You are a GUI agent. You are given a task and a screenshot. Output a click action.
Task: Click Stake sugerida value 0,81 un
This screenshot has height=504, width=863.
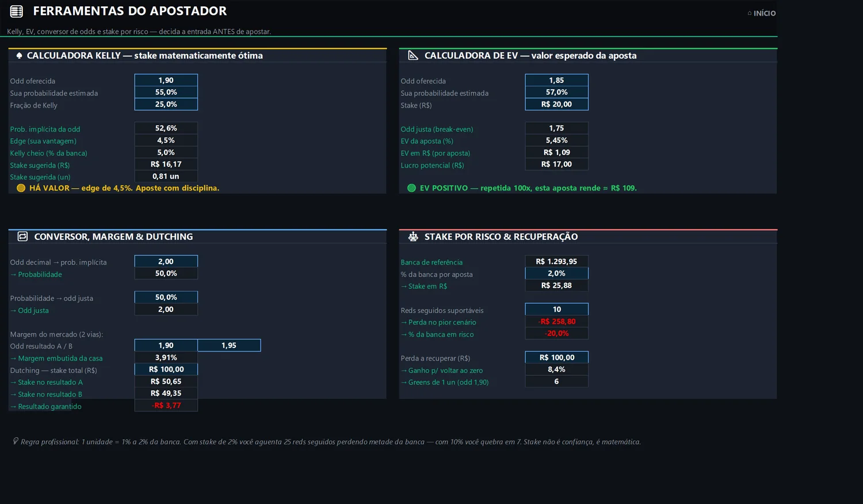click(x=166, y=176)
